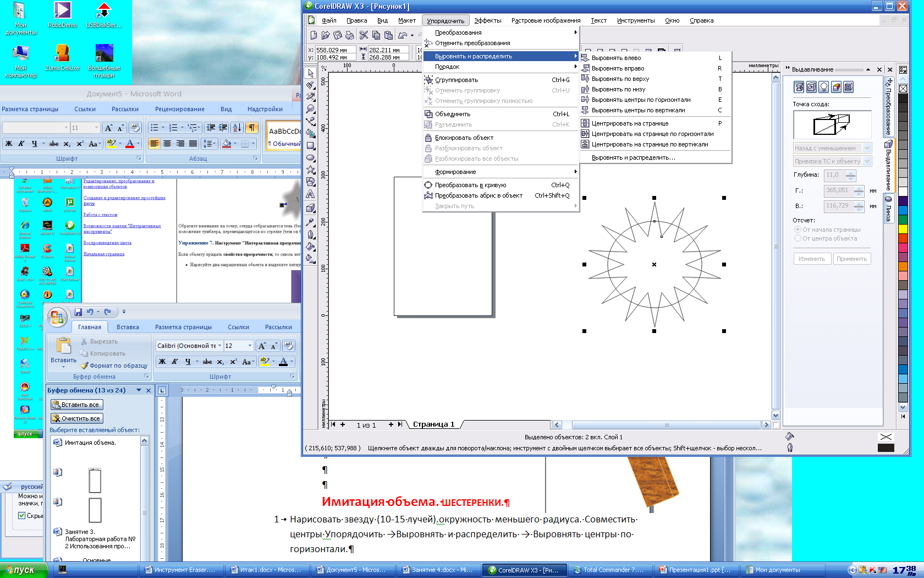The height and width of the screenshot is (578, 924).
Task: Toggle show paragraph marks ¶ in Документ5 Word
Action: point(252,128)
